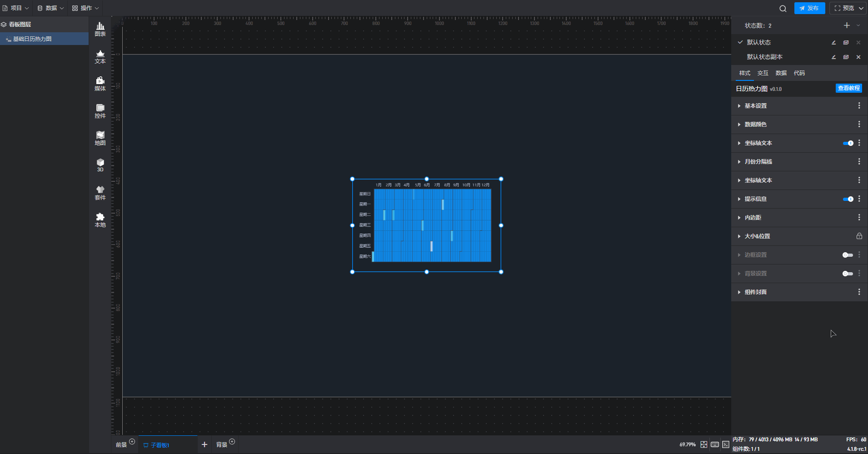This screenshot has height=454, width=868.
Task: Open the three-dot menu for 数据颜色
Action: click(859, 124)
